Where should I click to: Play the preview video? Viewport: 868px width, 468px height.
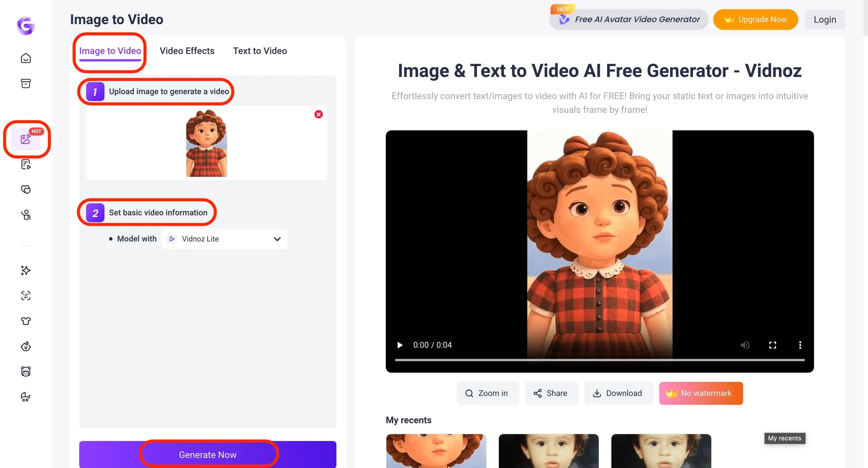[400, 345]
